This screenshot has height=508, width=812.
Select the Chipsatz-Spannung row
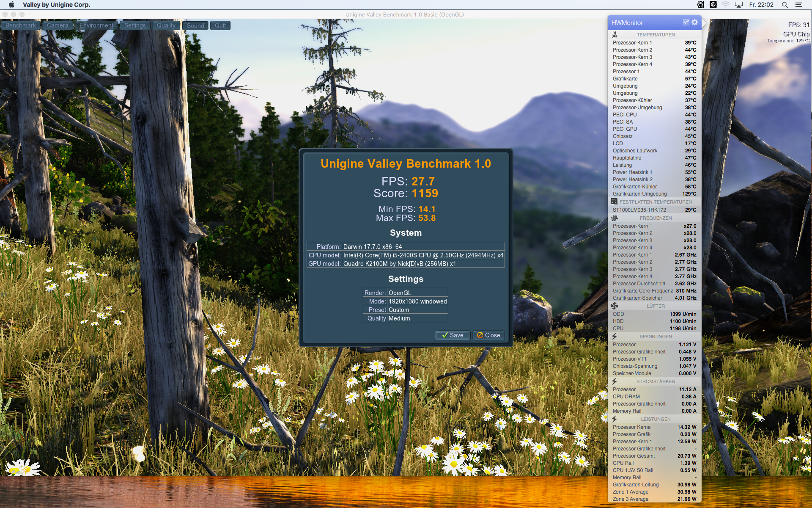[655, 366]
